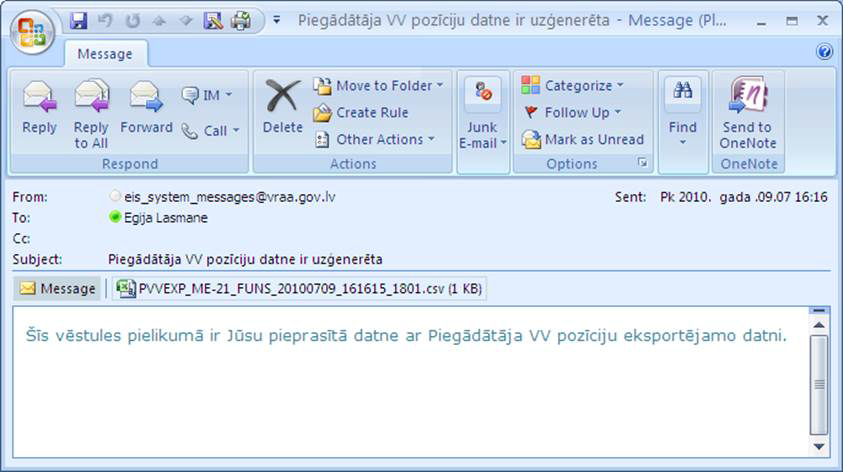The image size is (843, 472).
Task: Click the Save icon in quick access toolbar
Action: pyautogui.click(x=79, y=20)
